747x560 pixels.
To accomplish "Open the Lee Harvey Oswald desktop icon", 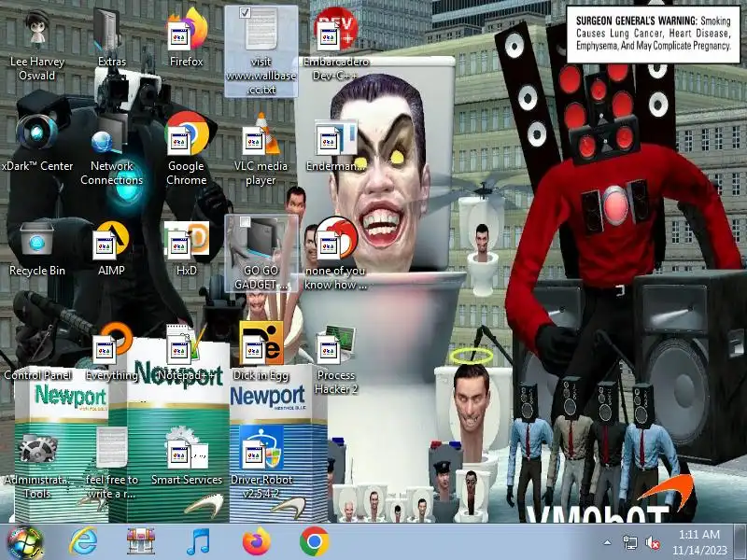I will [x=36, y=44].
